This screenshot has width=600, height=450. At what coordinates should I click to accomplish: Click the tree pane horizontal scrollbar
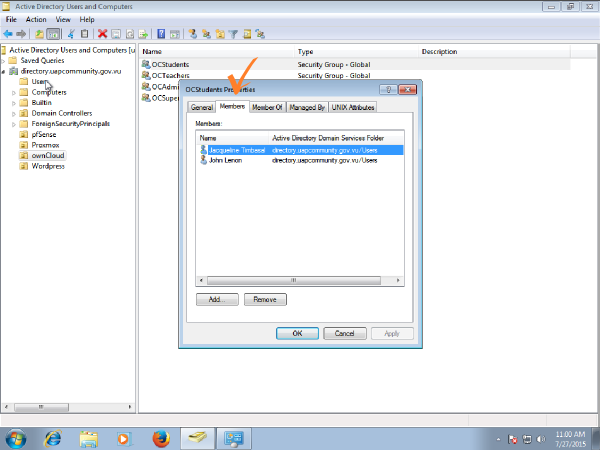41,407
